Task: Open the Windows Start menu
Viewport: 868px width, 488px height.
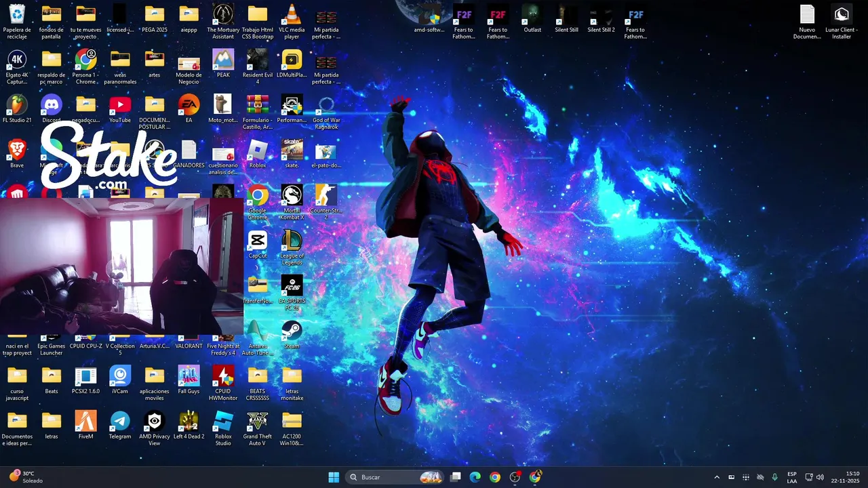Action: pyautogui.click(x=334, y=477)
